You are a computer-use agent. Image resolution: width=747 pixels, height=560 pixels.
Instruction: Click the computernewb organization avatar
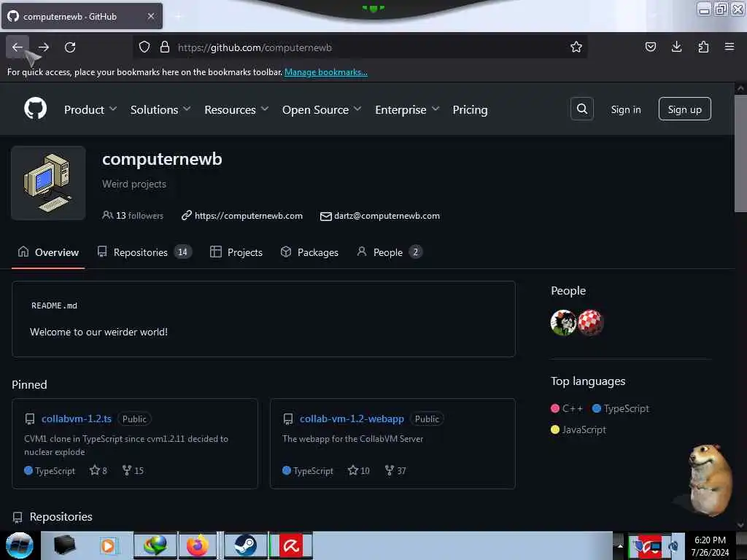click(48, 183)
